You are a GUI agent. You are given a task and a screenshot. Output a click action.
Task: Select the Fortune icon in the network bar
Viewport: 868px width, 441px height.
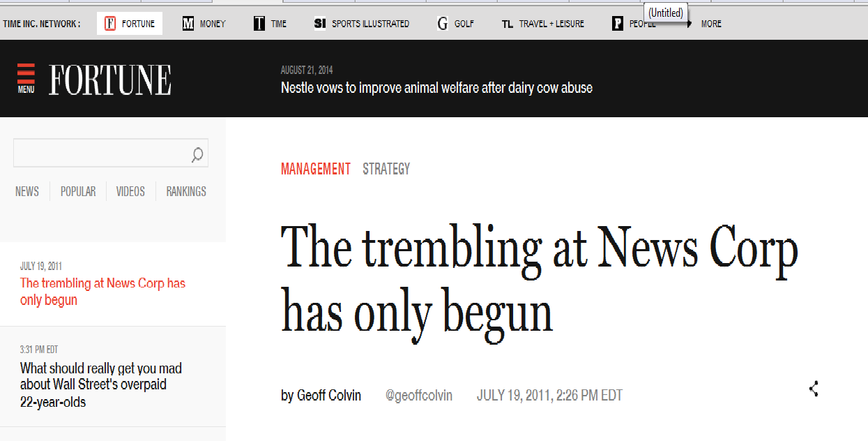click(x=112, y=22)
